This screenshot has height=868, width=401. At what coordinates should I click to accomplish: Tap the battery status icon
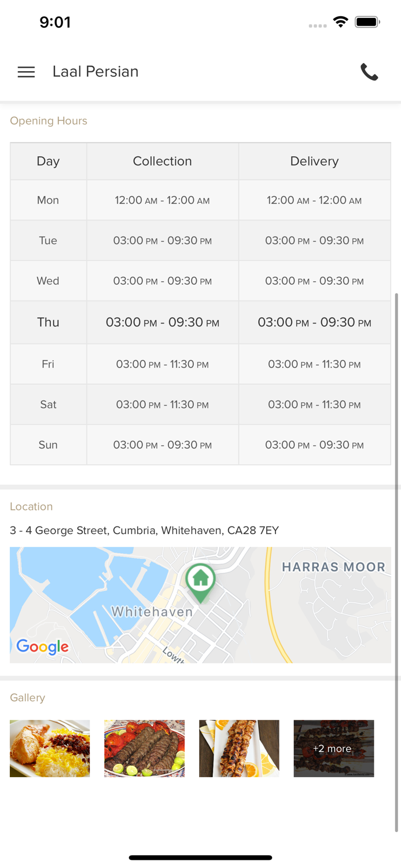[x=367, y=22]
